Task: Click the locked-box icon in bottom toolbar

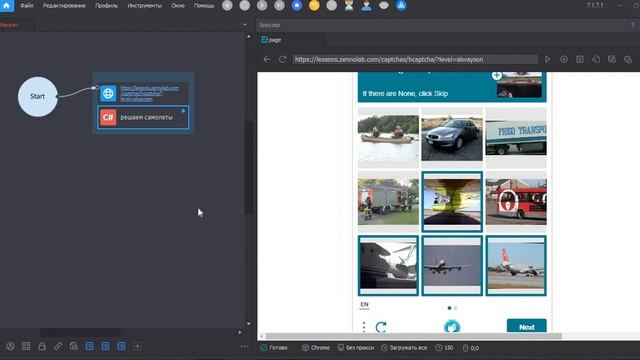Action: click(x=73, y=347)
